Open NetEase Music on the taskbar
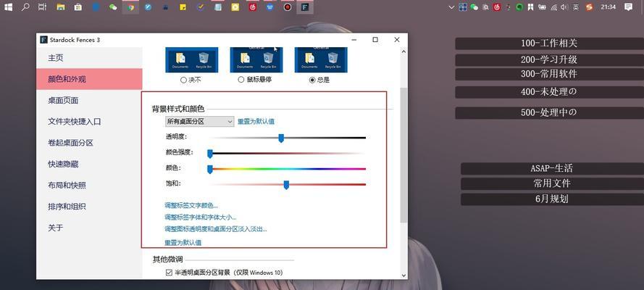The image size is (644, 290). point(253,7)
